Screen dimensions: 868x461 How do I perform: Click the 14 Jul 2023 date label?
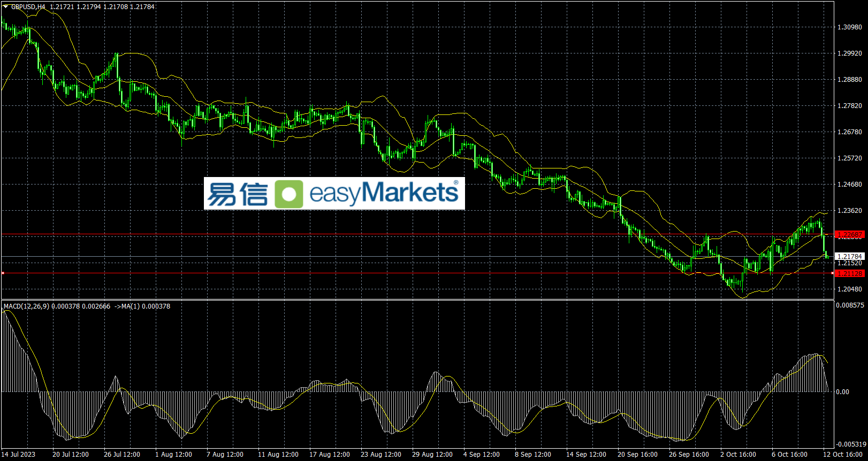(19, 455)
